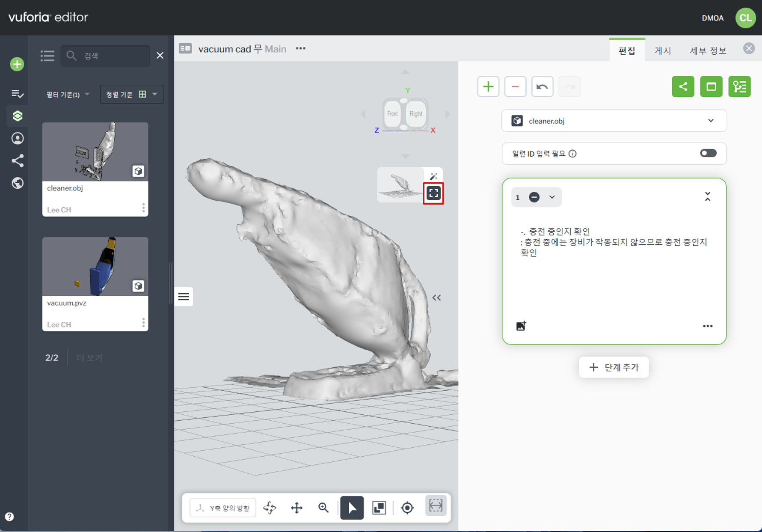
Task: Select the arrow pointer selection tool
Action: tap(352, 508)
